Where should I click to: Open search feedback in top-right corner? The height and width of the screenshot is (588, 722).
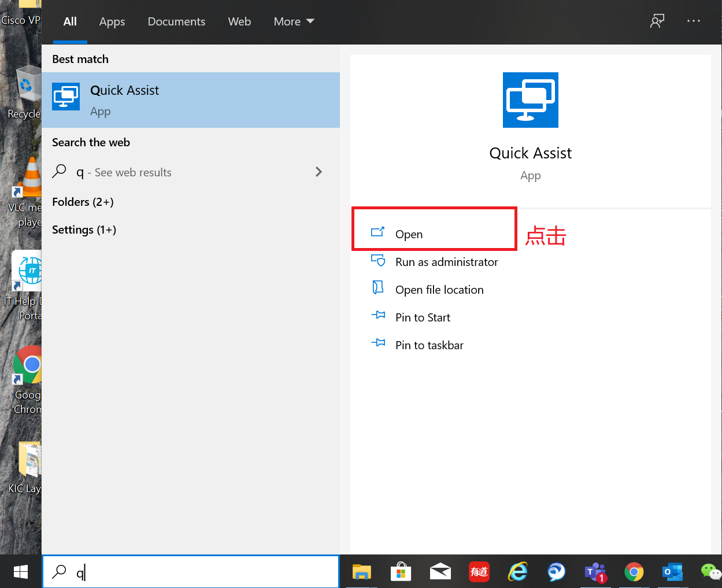657,21
